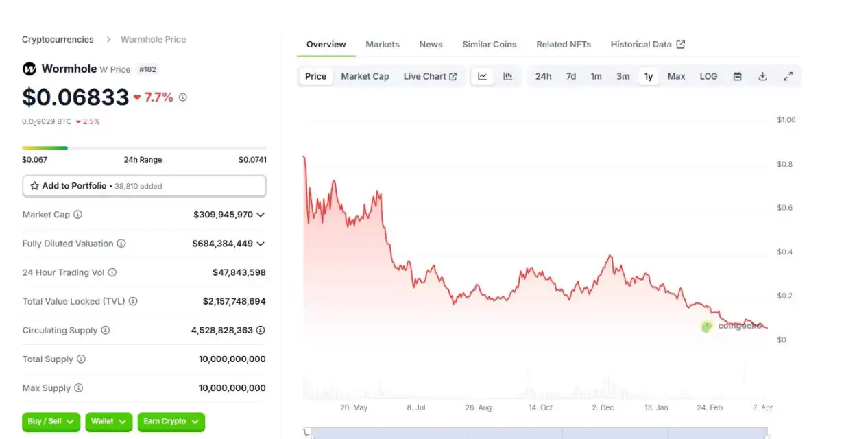868x439 pixels.
Task: Select the 24h time range
Action: pyautogui.click(x=543, y=76)
